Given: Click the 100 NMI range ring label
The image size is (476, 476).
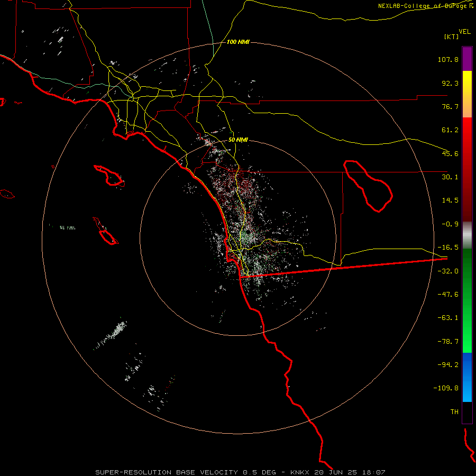Looking at the screenshot, I should tap(238, 42).
